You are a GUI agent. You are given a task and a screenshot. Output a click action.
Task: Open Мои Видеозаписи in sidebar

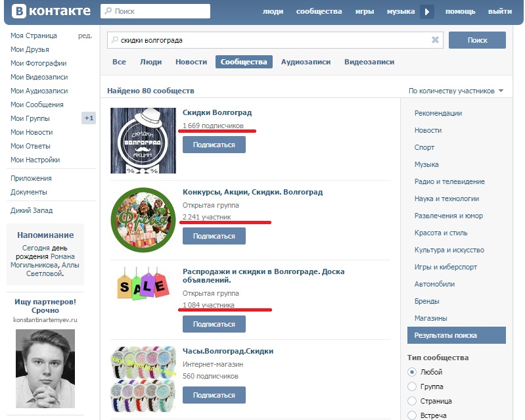click(x=39, y=77)
